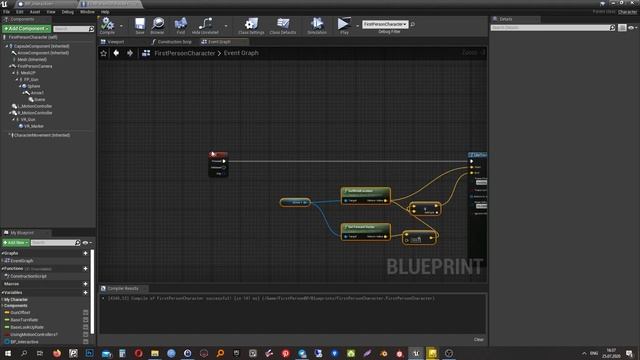Click the Details panel search magnifier
Screen dimensions: 640x360
coord(612,28)
